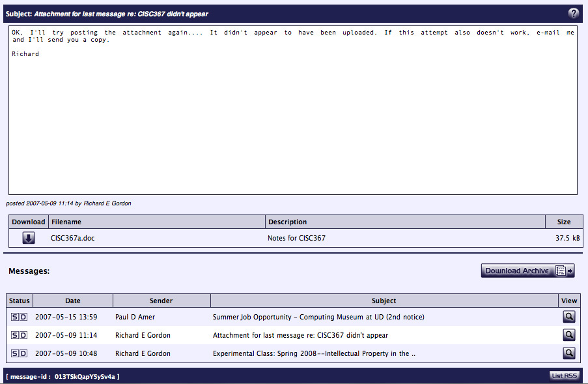Click S status icon on 2007-05-09 10:48 message
This screenshot has height=384, width=588.
(x=15, y=353)
